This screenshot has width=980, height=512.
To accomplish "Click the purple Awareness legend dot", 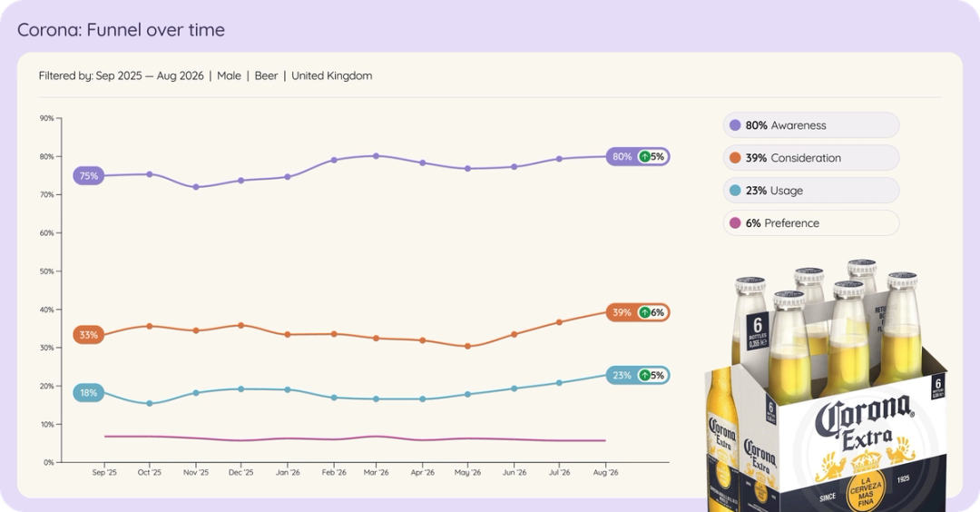I will 735,125.
